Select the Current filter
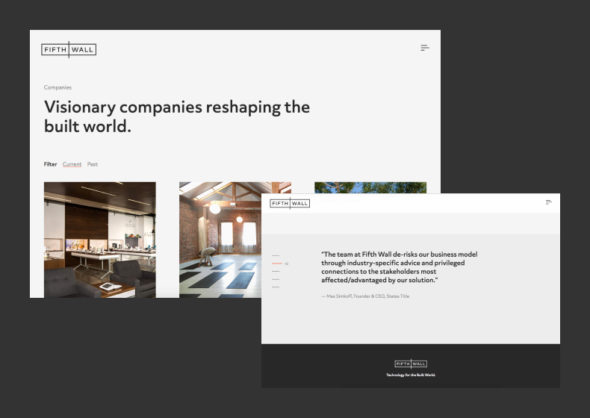Image resolution: width=590 pixels, height=418 pixels. click(72, 164)
